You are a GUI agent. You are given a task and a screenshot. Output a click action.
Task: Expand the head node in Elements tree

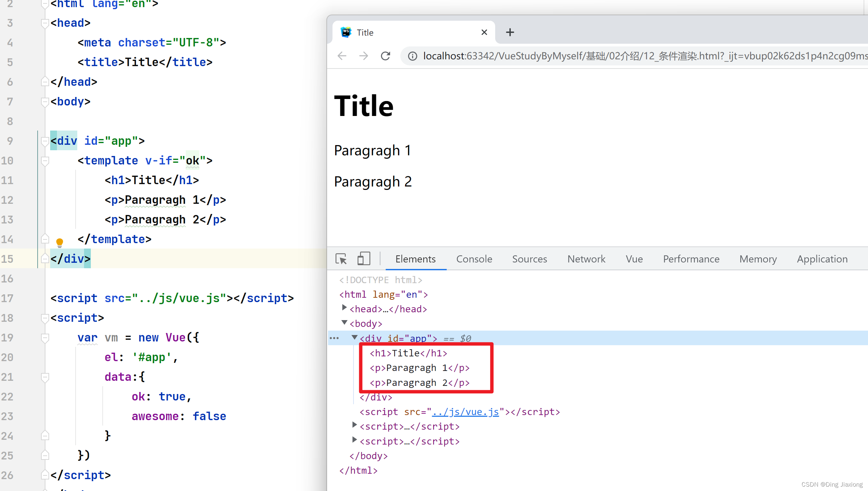344,308
